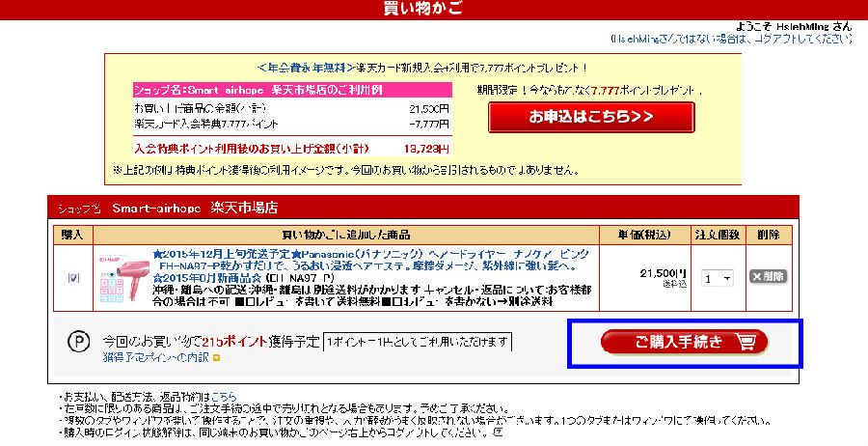Open the order quantity dropdown
The width and height of the screenshot is (868, 446).
pos(717,278)
